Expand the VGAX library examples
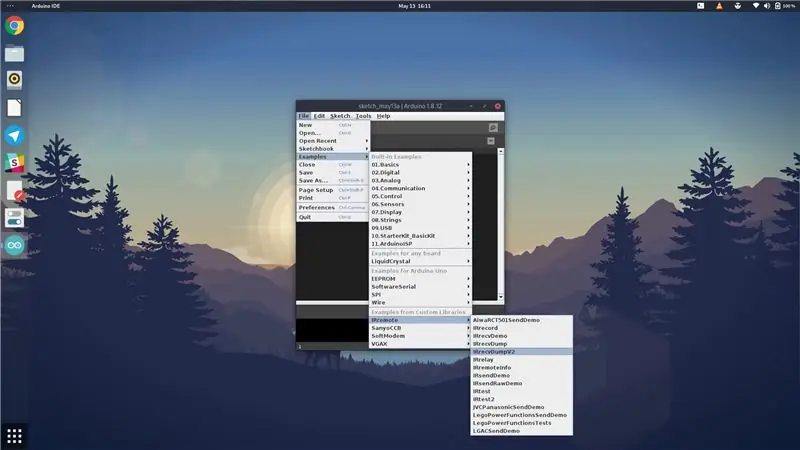 (420, 344)
